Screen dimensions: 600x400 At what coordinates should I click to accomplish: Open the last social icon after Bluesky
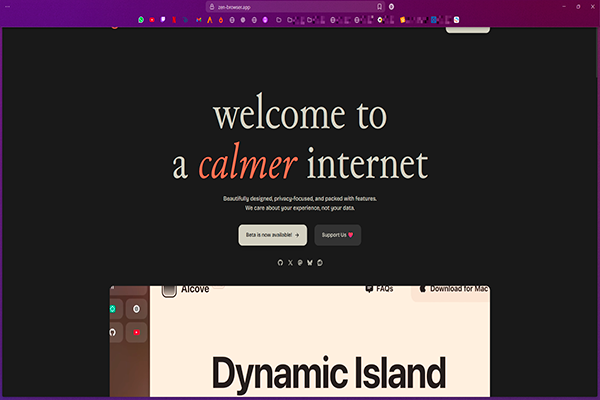(320, 263)
